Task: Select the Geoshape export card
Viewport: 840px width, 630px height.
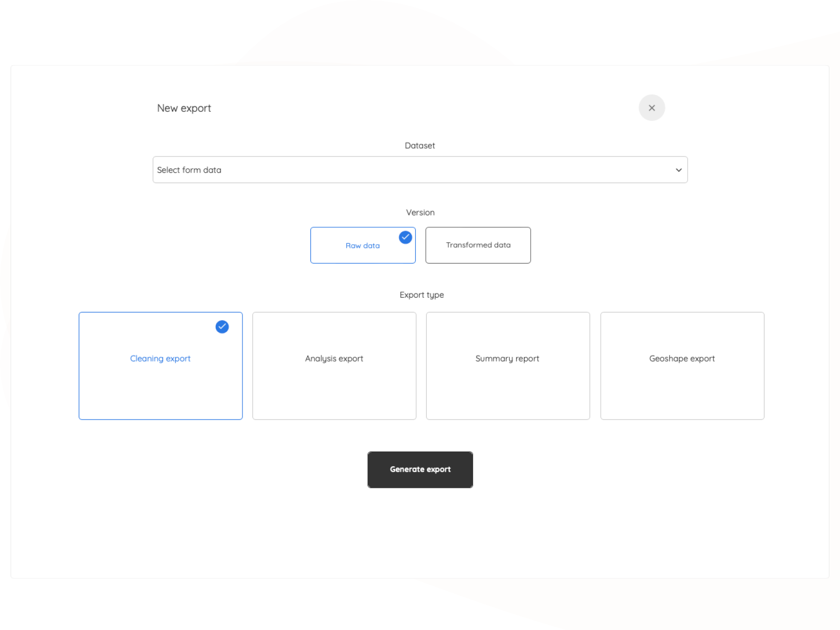Action: pos(682,366)
